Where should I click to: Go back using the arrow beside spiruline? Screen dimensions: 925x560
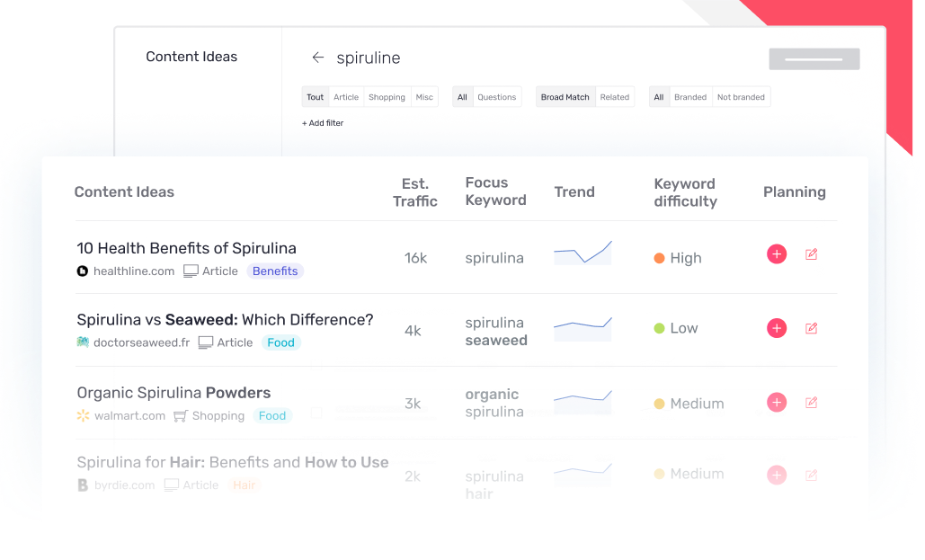coord(318,58)
